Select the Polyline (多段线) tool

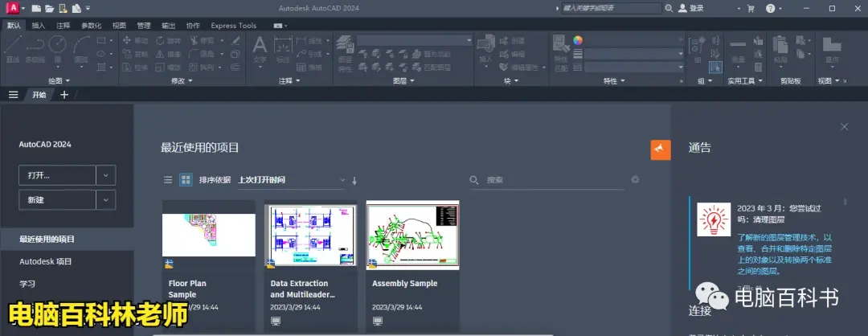35,50
